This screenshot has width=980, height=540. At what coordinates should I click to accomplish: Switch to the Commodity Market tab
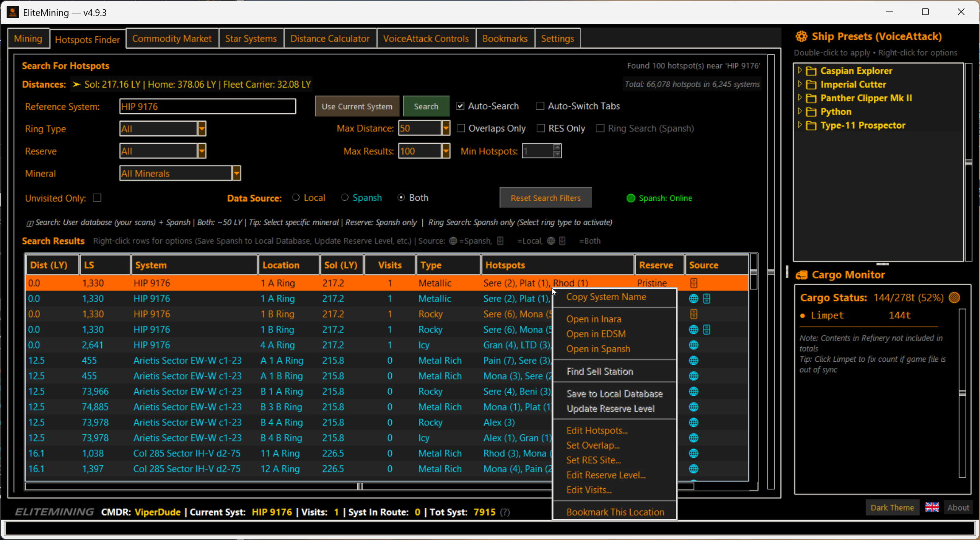(x=172, y=38)
